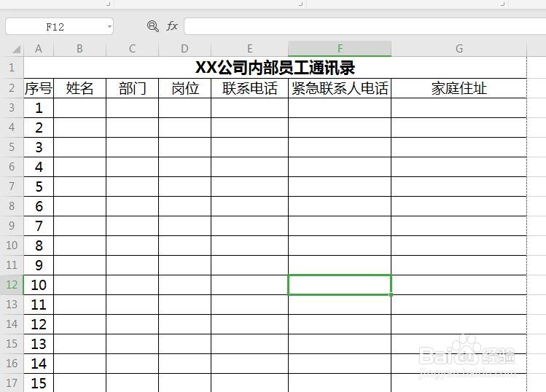Select row 17 header
Screen dimensions: 546x392
[x=12, y=383]
